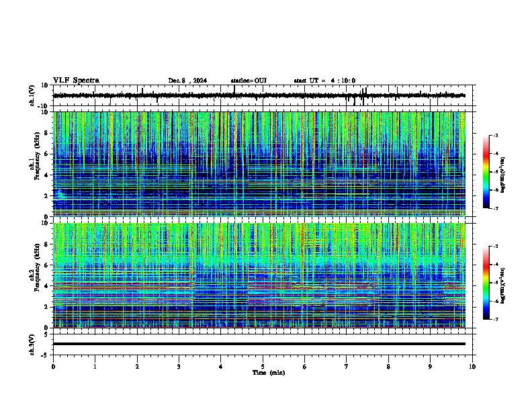The height and width of the screenshot is (411, 532).
Task: Click the ch.2 spectrogram color scale bar
Action: pos(486,283)
